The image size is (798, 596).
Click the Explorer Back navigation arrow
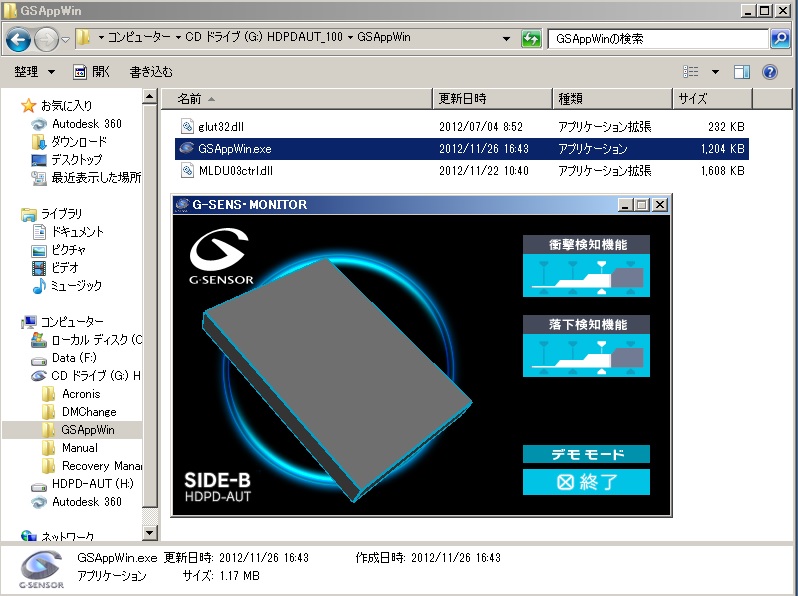pyautogui.click(x=18, y=40)
